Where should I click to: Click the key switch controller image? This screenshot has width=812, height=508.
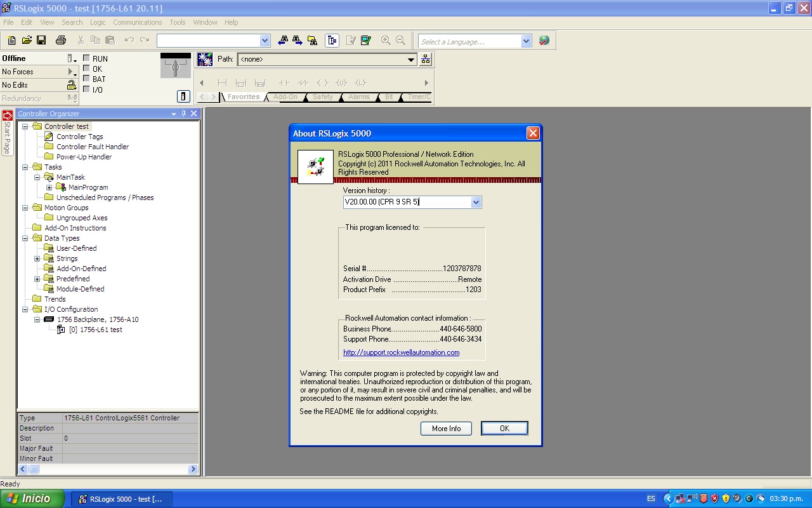pyautogui.click(x=176, y=65)
